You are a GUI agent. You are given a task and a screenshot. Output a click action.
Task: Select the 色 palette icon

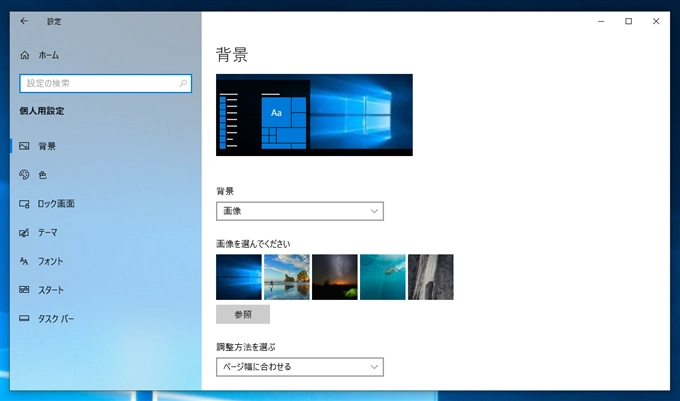(24, 175)
